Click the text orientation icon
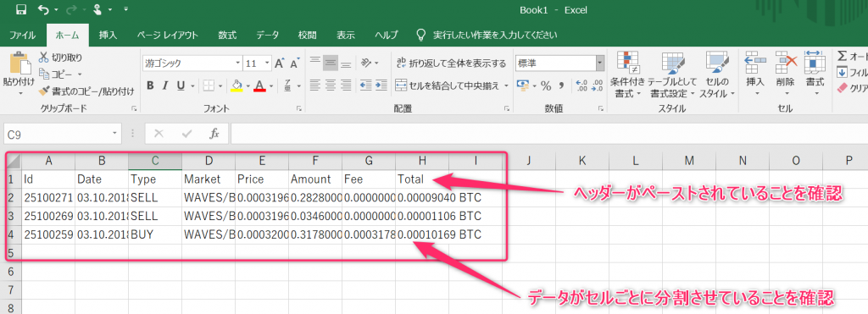This screenshot has height=314, width=868. click(366, 63)
